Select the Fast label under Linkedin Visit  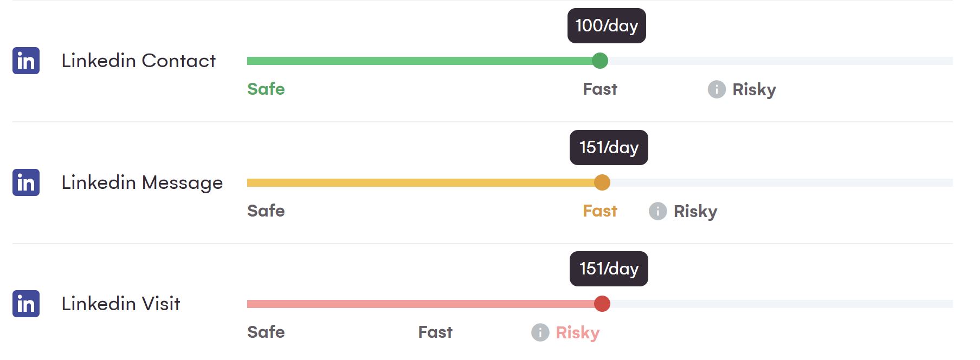(x=435, y=332)
